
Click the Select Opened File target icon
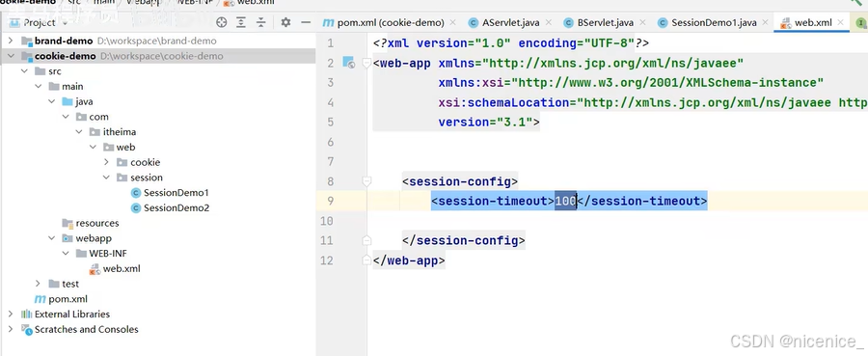222,22
